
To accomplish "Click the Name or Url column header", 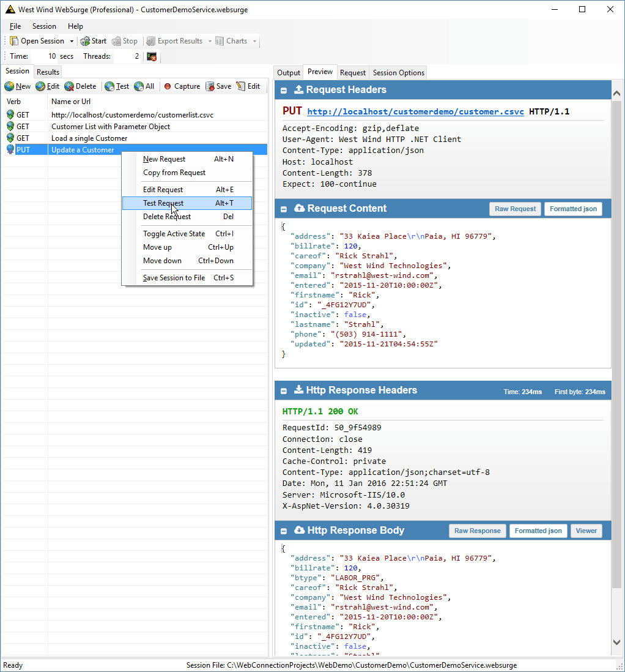I will pyautogui.click(x=157, y=102).
